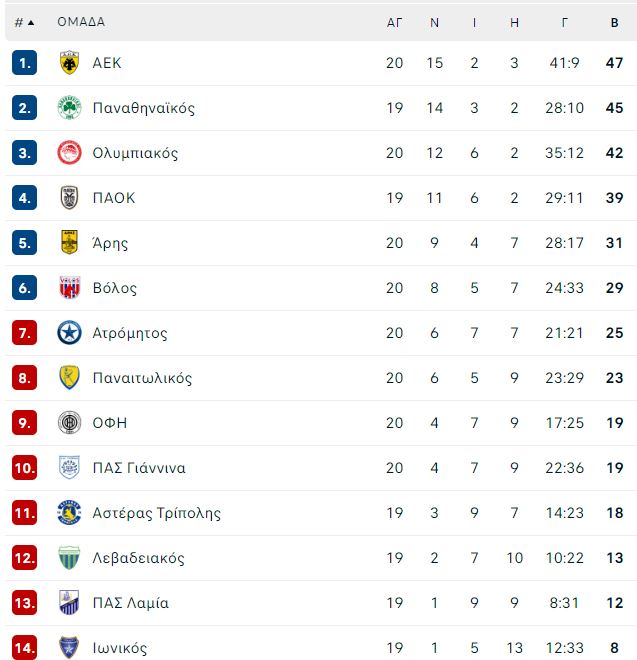Viewport: 637px width, 660px height.
Task: Select the Ατρόμητος blue star logo
Action: point(69,333)
